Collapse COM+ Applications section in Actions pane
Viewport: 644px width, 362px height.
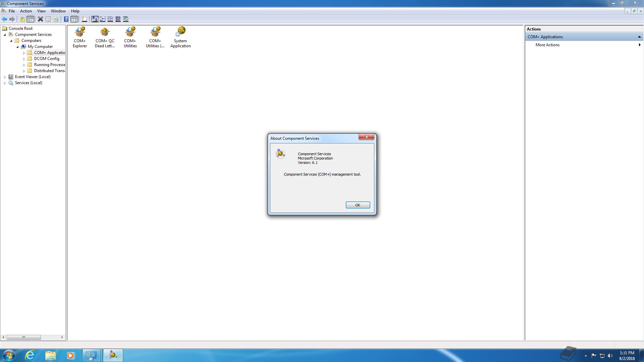639,37
